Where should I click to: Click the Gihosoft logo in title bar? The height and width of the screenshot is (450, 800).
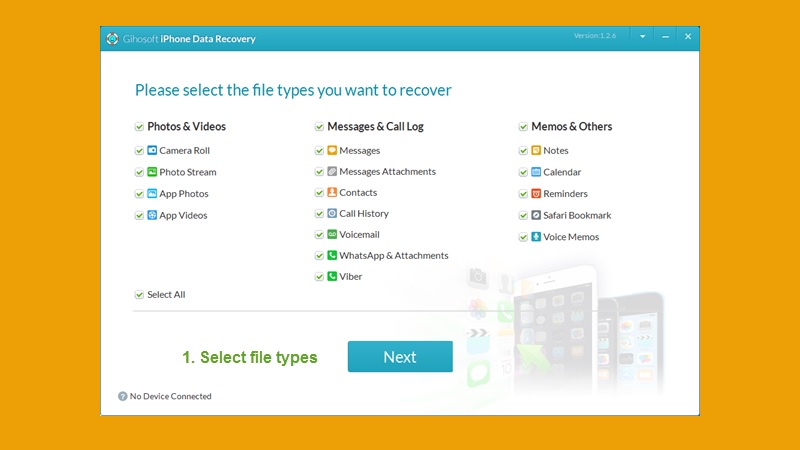tap(112, 39)
